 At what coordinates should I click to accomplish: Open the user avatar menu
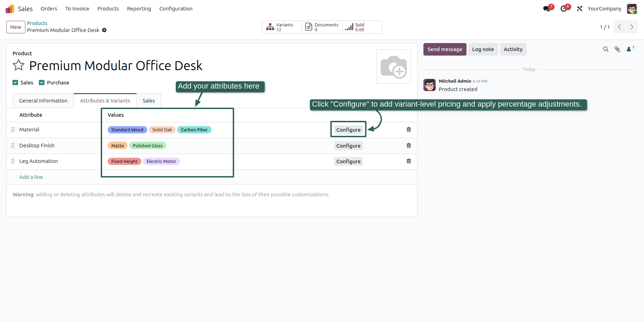point(632,9)
